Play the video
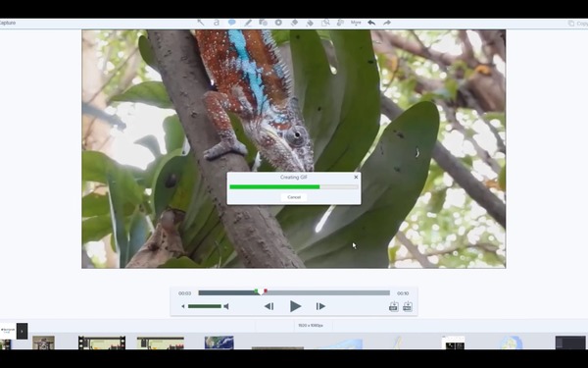Viewport: 588px width, 368px height. (x=295, y=306)
